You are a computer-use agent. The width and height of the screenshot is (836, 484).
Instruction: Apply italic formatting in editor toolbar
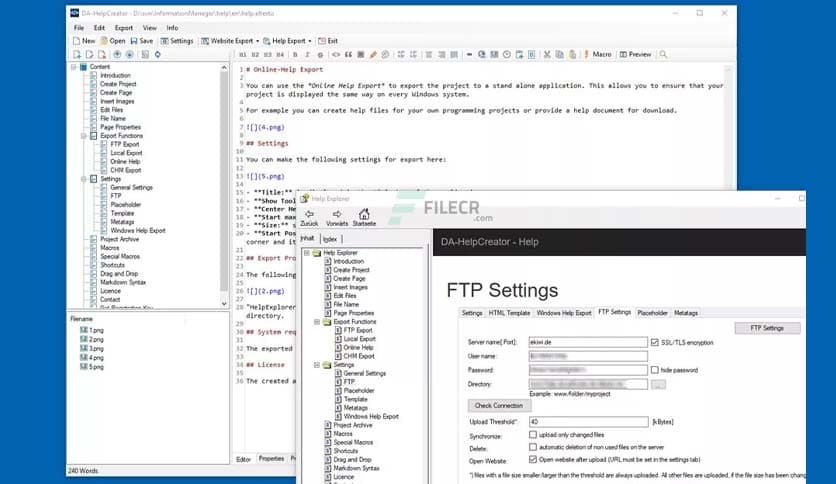click(307, 55)
